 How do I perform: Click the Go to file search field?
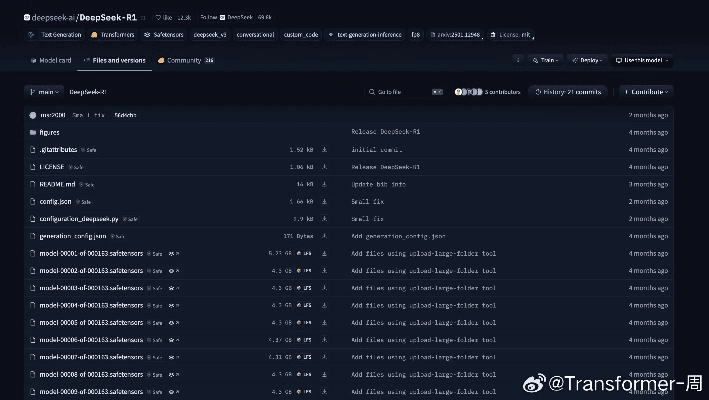400,92
